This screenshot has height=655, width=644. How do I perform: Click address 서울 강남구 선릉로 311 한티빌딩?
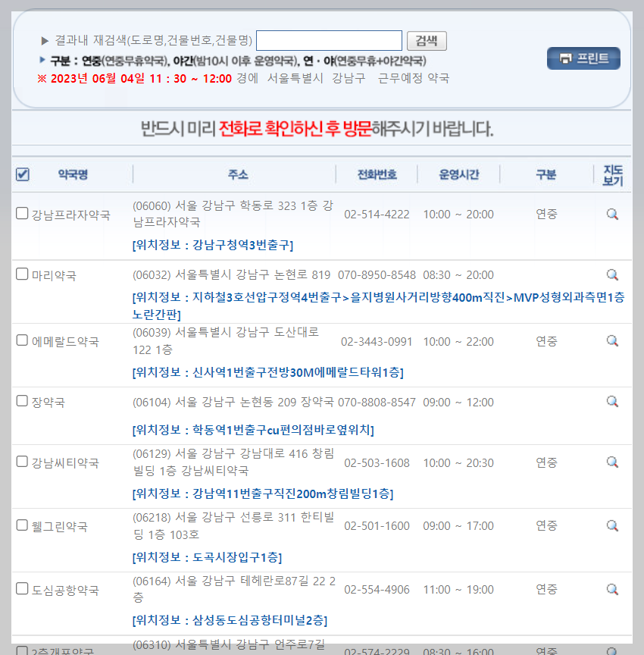[x=233, y=526]
